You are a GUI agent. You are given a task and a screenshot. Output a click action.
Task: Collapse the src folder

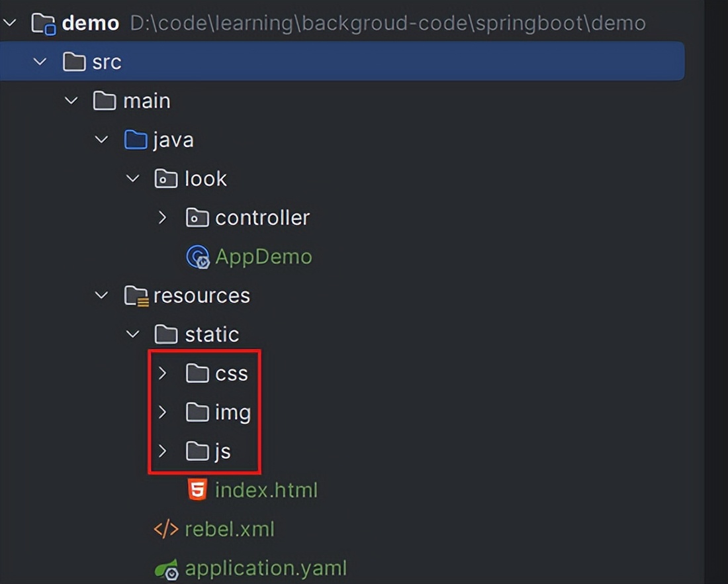pyautogui.click(x=40, y=62)
